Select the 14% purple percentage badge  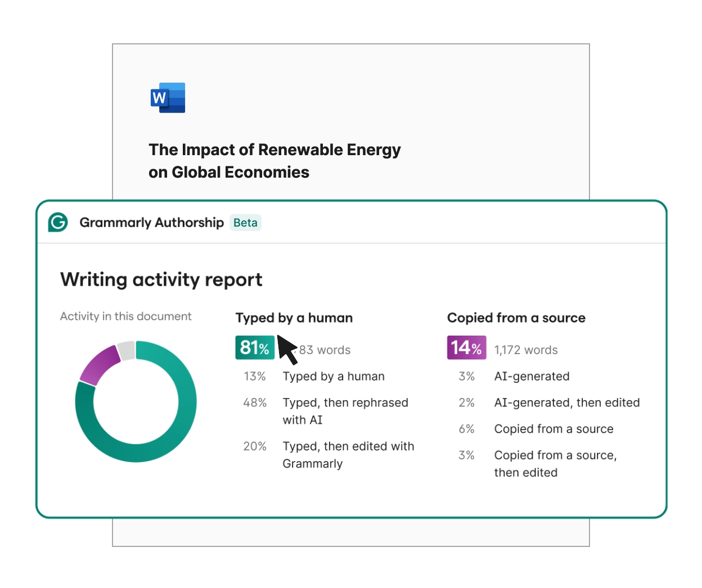466,347
